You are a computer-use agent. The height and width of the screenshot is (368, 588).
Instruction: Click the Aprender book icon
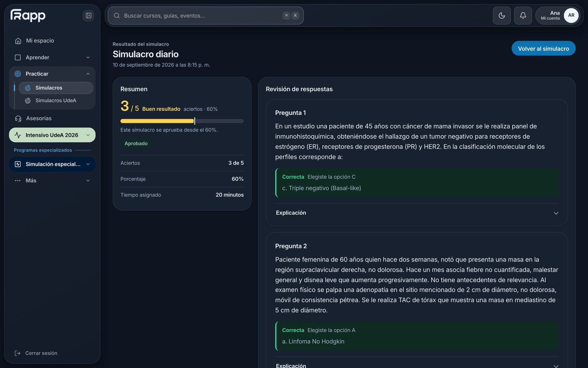coord(18,57)
